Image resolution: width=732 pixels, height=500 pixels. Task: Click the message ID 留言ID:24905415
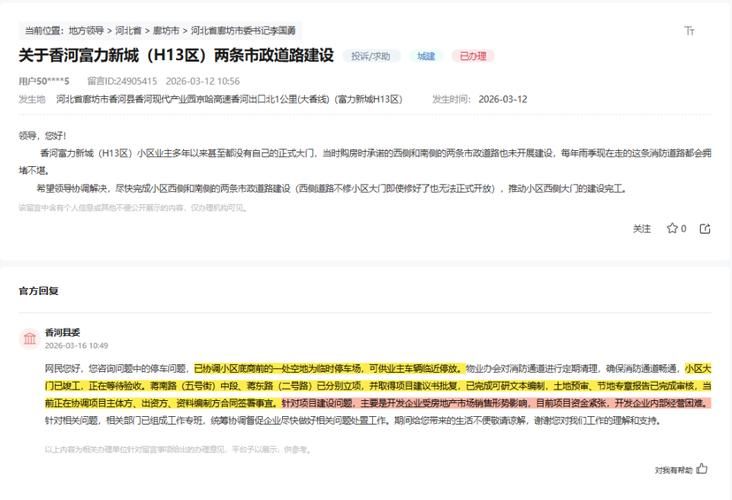click(x=122, y=81)
